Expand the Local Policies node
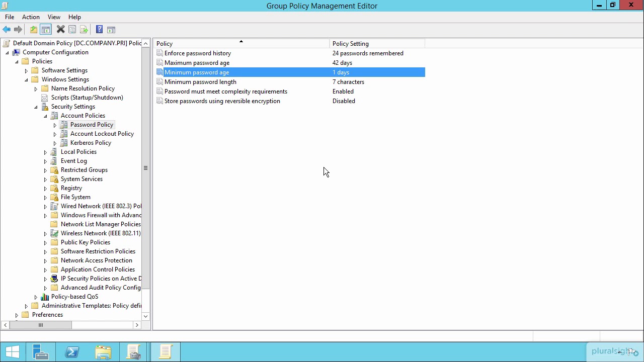Viewport: 644px width, 362px height. (x=45, y=152)
